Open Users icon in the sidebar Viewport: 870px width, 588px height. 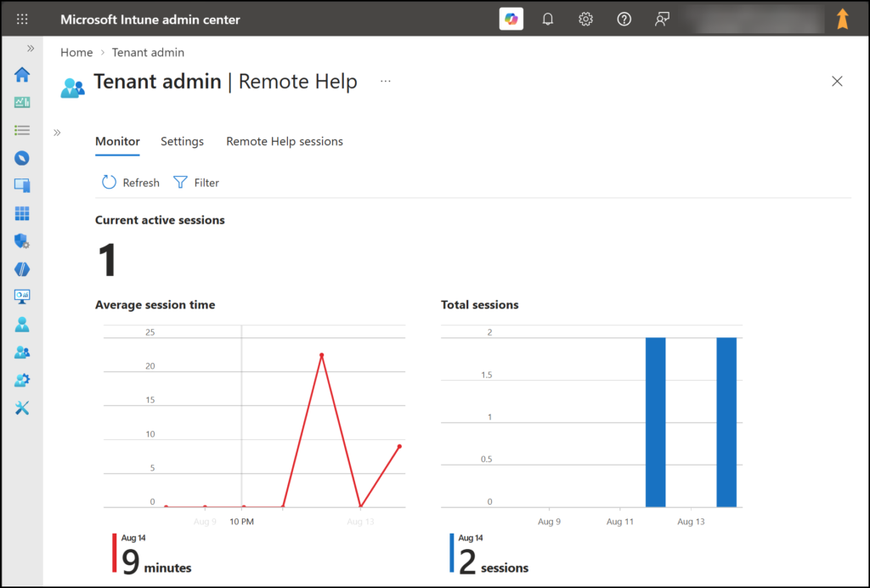pos(22,325)
